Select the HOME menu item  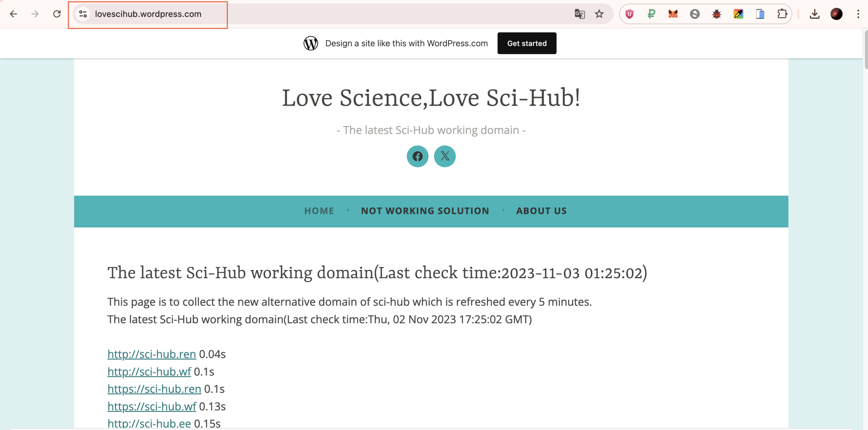pyautogui.click(x=319, y=211)
